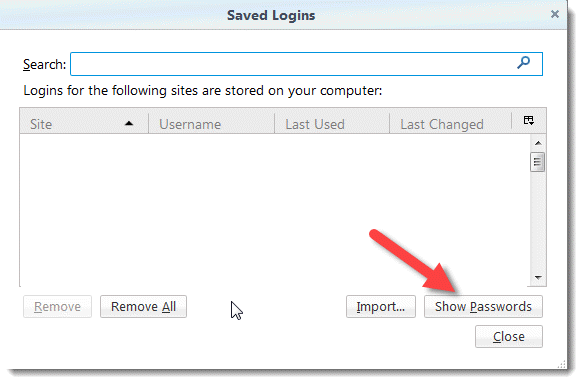Viewport: 583px width, 384px height.
Task: Click the resize grip at the dialog corner
Action: click(x=561, y=364)
